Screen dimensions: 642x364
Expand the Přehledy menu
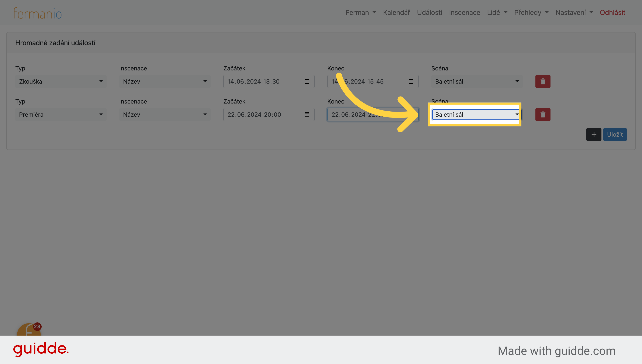[x=531, y=13]
